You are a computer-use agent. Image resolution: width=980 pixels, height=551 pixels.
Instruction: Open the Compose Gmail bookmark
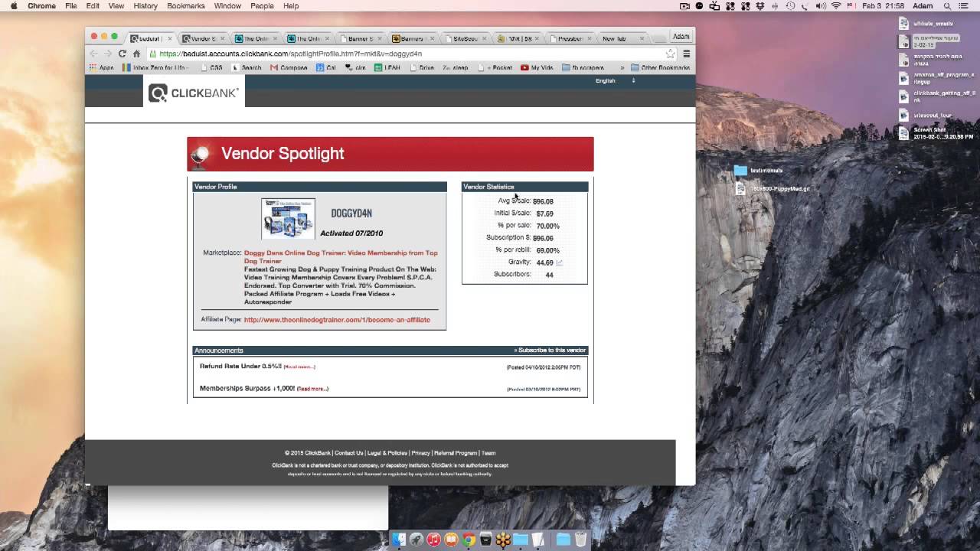(x=289, y=67)
